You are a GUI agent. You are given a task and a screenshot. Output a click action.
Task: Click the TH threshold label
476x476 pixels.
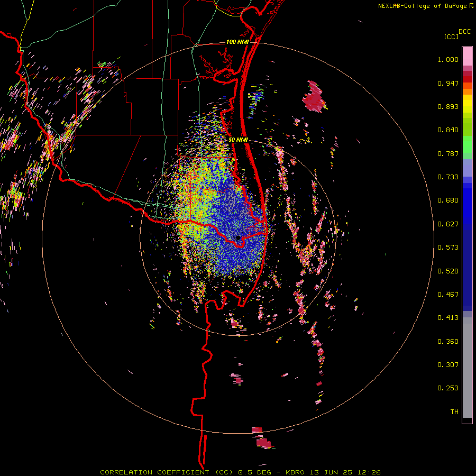pyautogui.click(x=454, y=412)
